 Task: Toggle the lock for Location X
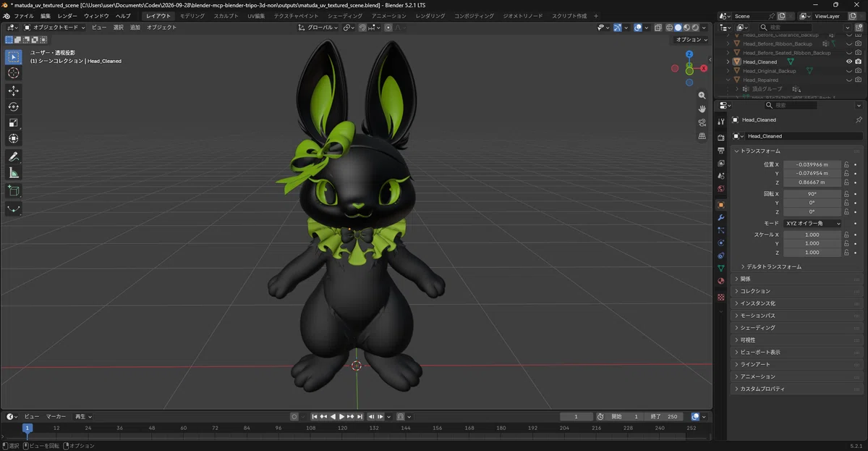point(846,164)
